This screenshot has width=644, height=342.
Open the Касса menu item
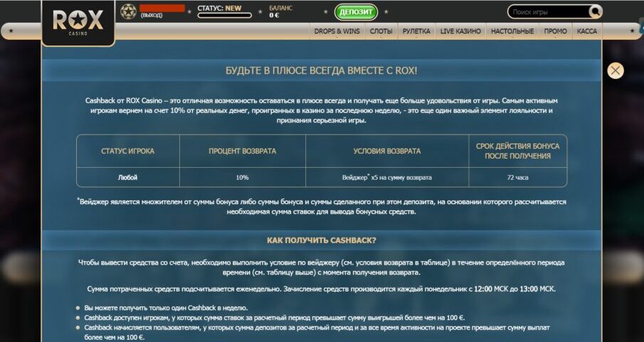(x=587, y=31)
